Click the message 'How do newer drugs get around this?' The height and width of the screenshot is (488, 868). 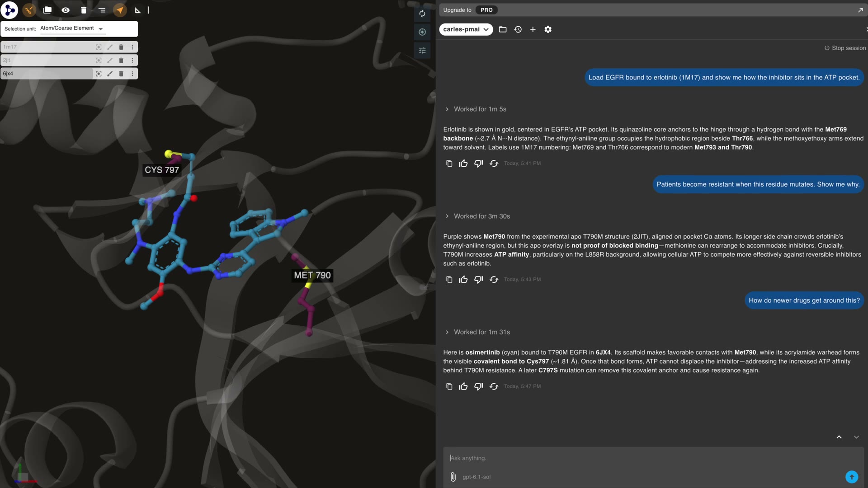coord(804,300)
